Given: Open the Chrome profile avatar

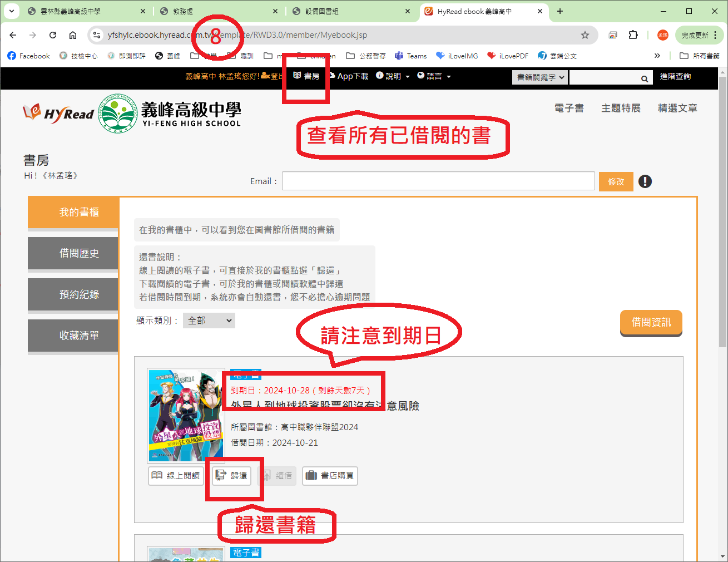Looking at the screenshot, I should click(662, 35).
